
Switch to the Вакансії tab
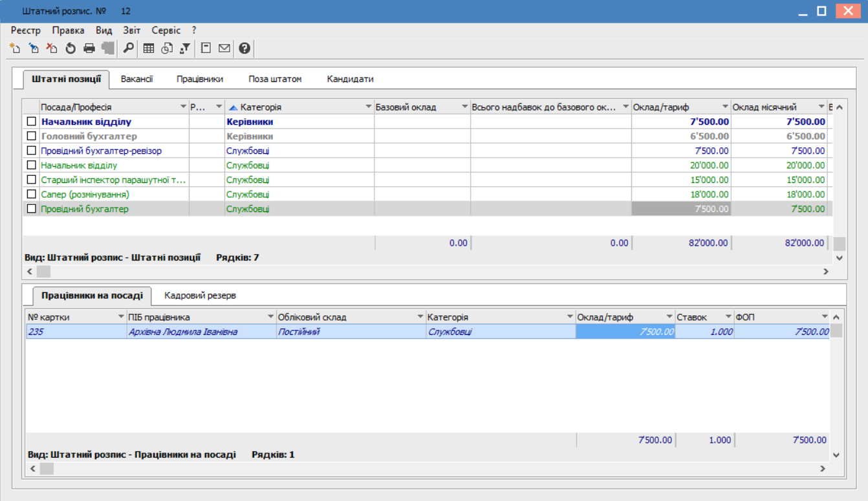136,79
